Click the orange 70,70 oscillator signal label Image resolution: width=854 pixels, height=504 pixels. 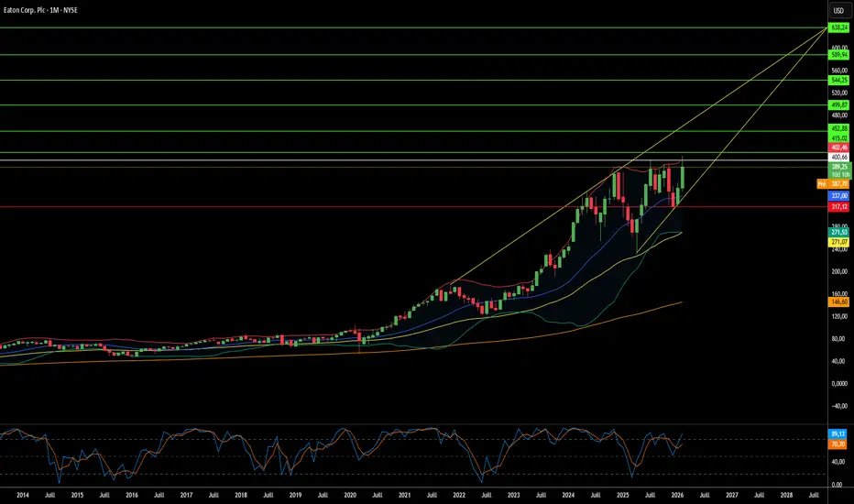tap(838, 444)
